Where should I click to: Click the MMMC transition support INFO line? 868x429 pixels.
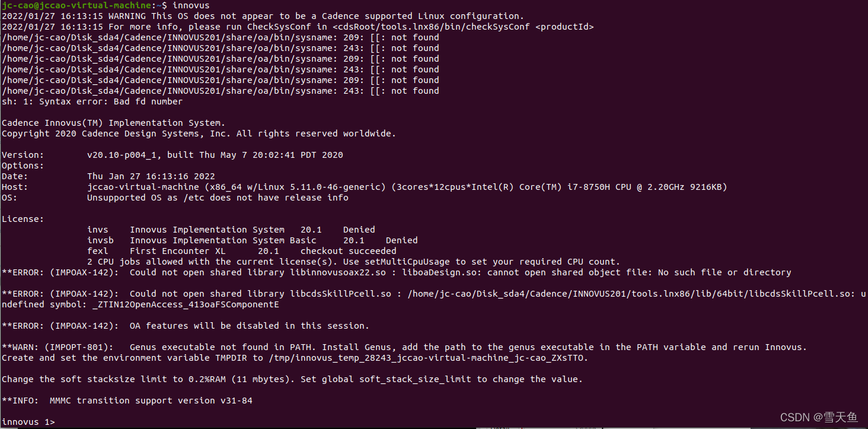127,401
